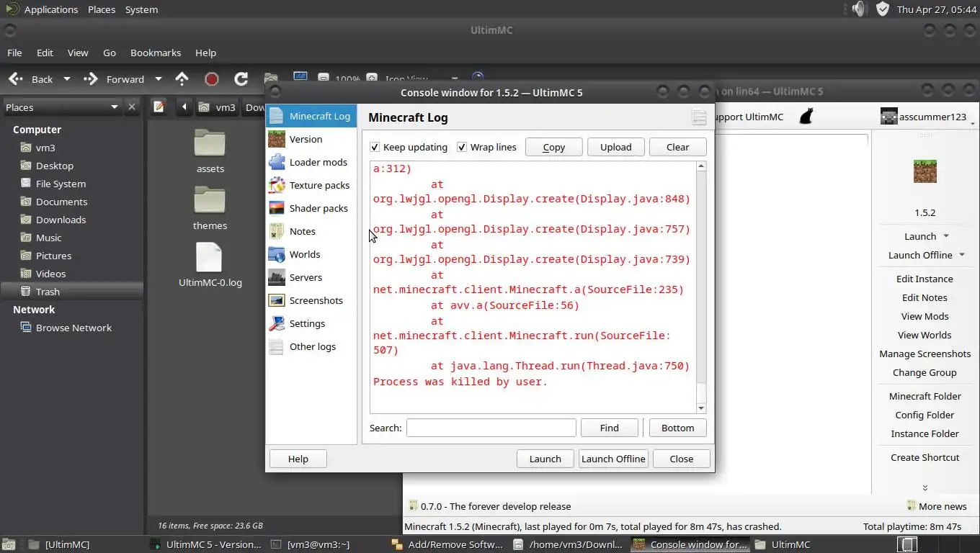Open Shader packs page
980x553 pixels.
[x=311, y=208]
